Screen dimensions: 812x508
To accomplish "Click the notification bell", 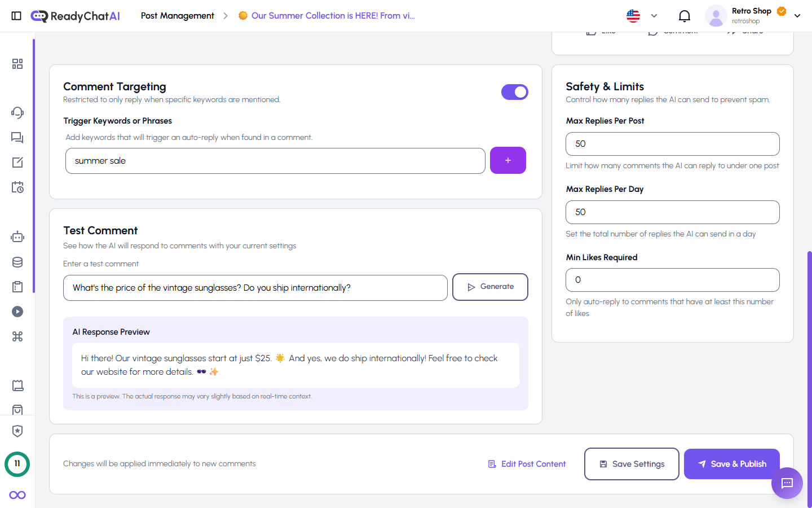I will (684, 15).
